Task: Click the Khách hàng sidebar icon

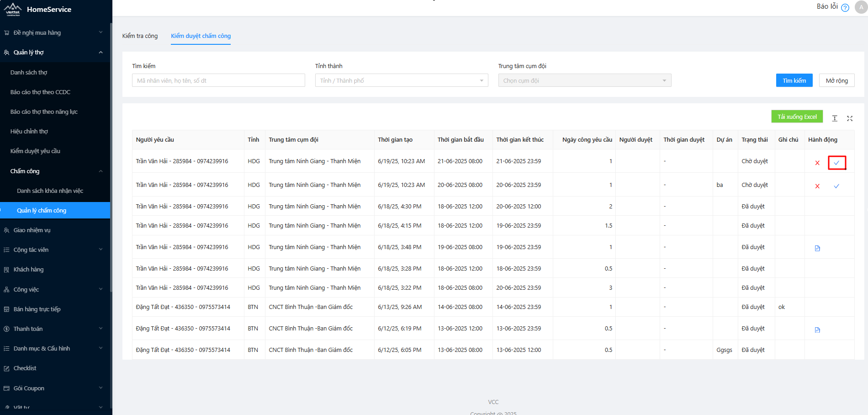Action: [6, 270]
